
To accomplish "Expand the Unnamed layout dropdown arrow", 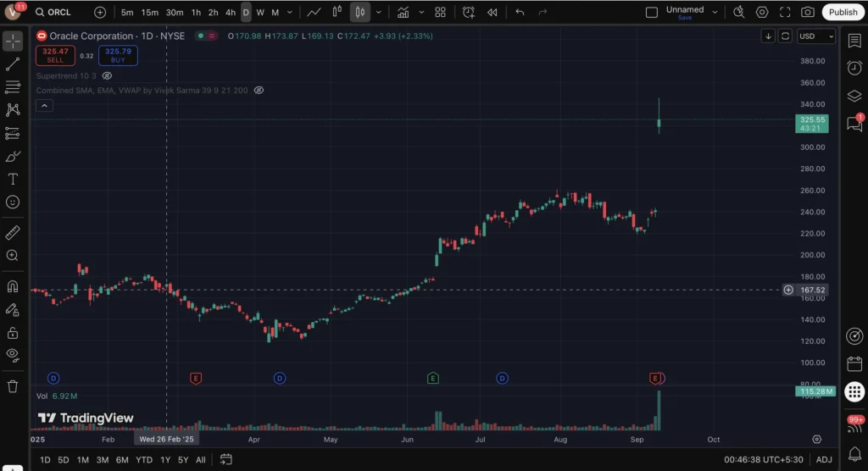I will (x=715, y=12).
